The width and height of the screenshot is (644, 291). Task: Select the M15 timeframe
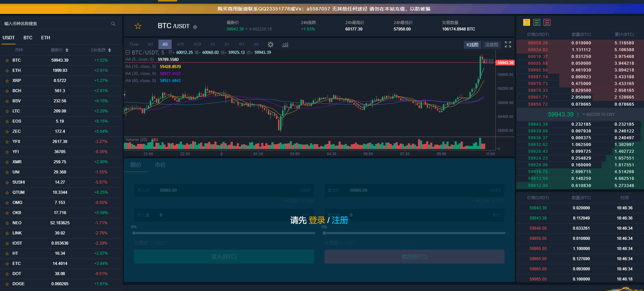coord(181,44)
